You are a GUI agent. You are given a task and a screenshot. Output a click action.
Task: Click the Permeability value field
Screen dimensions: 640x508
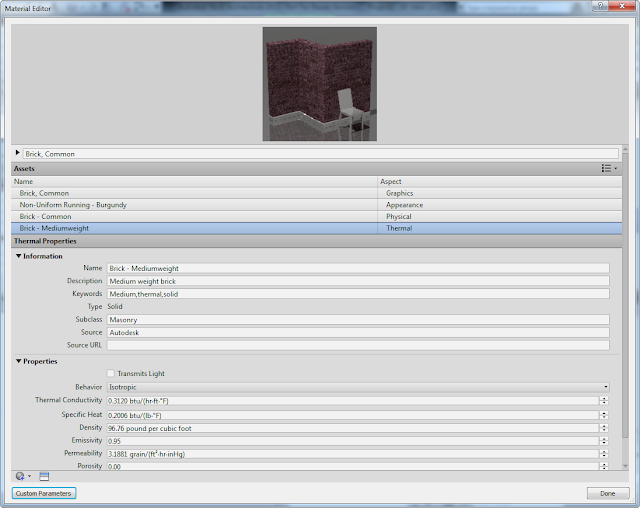(x=353, y=454)
